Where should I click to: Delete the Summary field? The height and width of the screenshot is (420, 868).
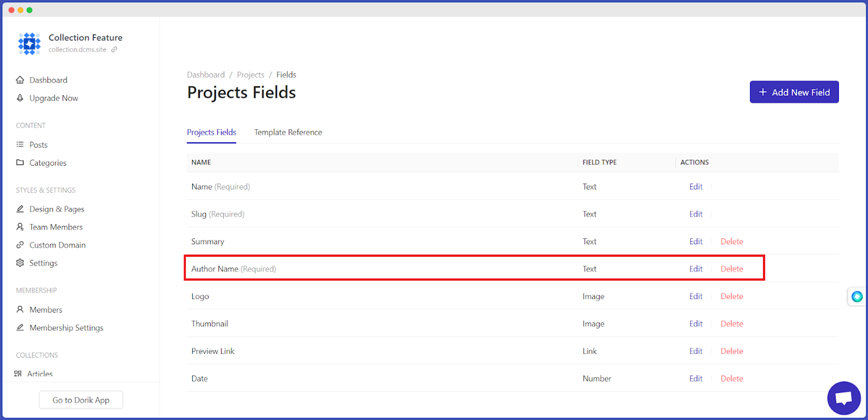pyautogui.click(x=732, y=241)
